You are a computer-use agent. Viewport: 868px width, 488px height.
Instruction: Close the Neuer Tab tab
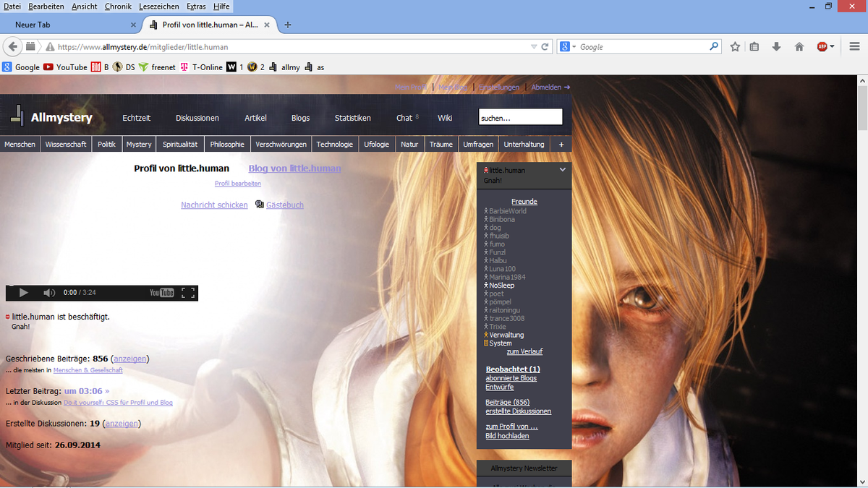(x=132, y=25)
